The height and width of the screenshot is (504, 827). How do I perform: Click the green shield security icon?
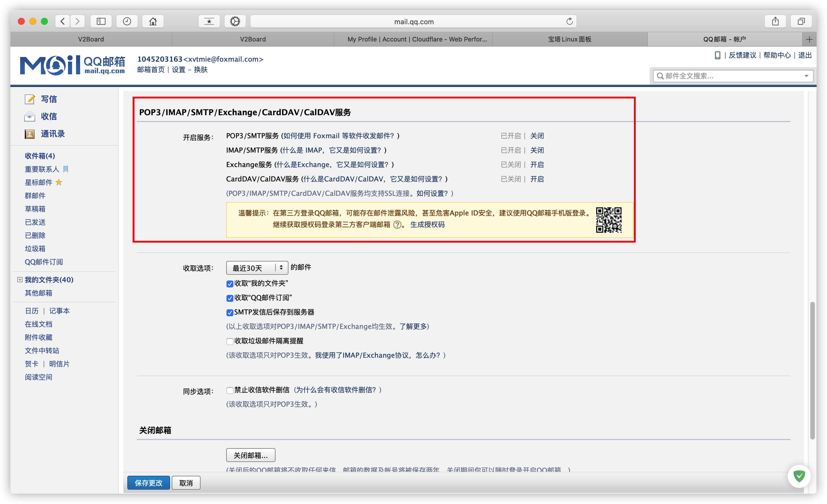click(x=799, y=476)
